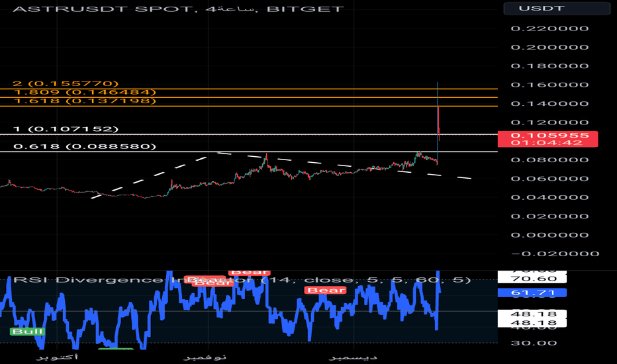Screen dimensions: 617x364
Task: Click the 1.618 (0.137198) orange level
Action: point(249,106)
